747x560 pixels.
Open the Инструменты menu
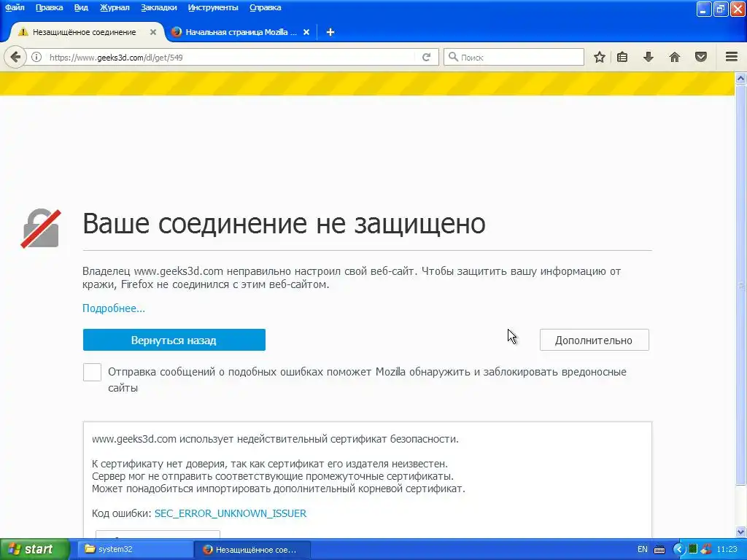point(213,7)
